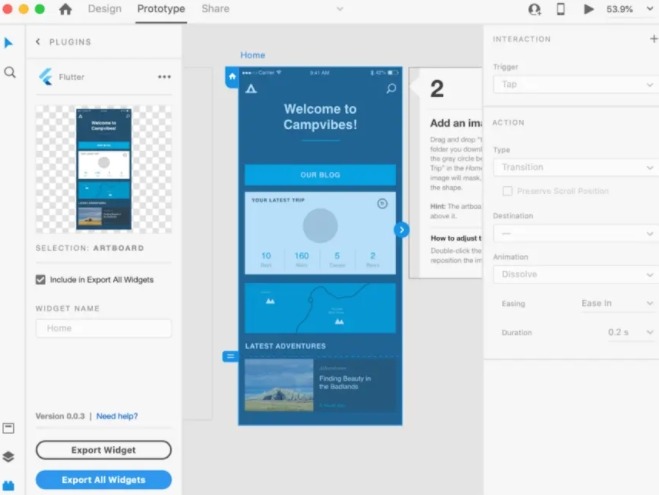
Task: Click the blue prototype connector arrow handle
Action: [402, 230]
